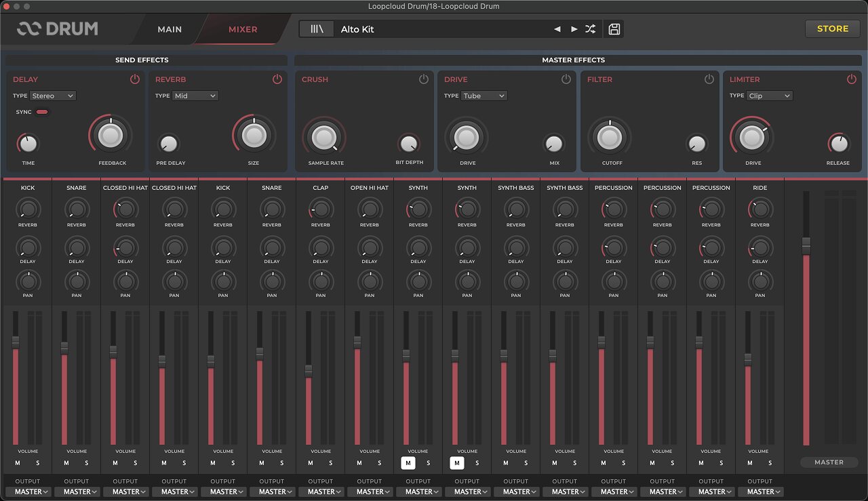The image size is (868, 501).
Task: Open the Ride channel output dropdown
Action: click(x=760, y=492)
